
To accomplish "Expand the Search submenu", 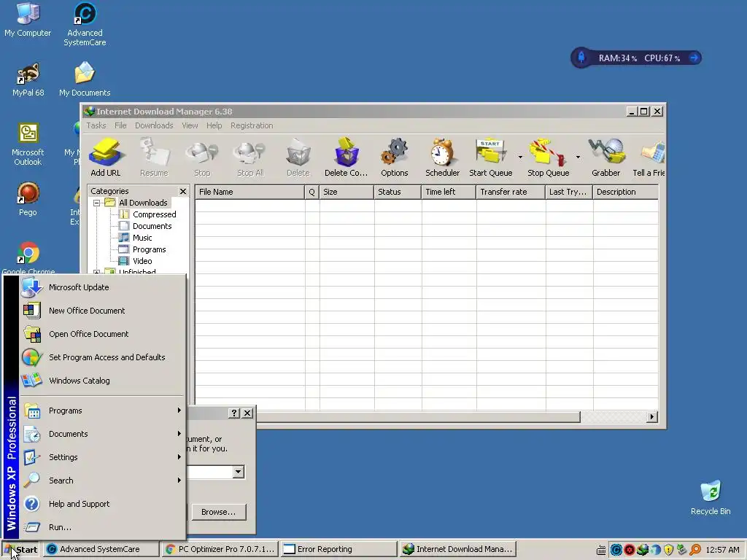I will click(x=102, y=481).
